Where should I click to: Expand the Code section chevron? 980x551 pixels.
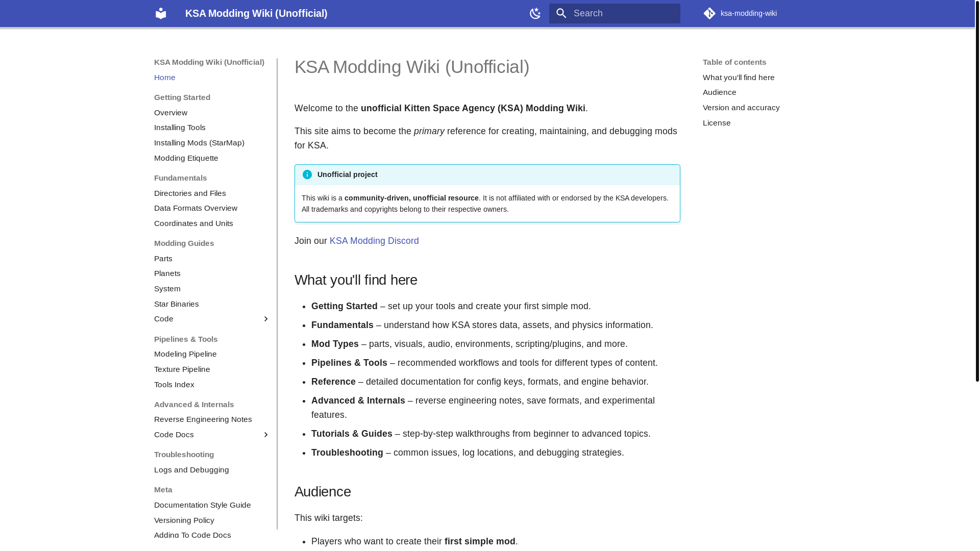[265, 319]
